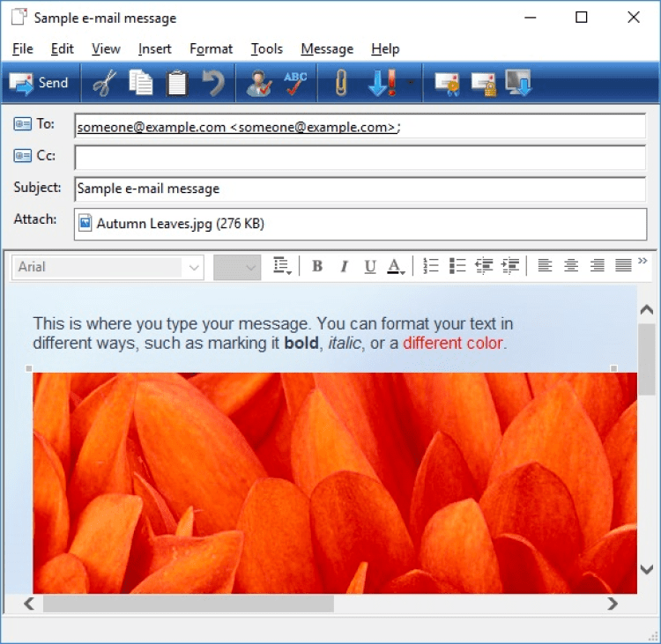Click the red 'different color' text

click(453, 343)
